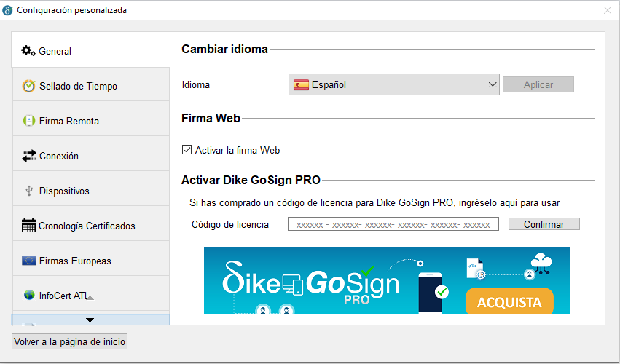The height and width of the screenshot is (364, 620).
Task: Expand sidebar list with down arrow
Action: pos(90,320)
